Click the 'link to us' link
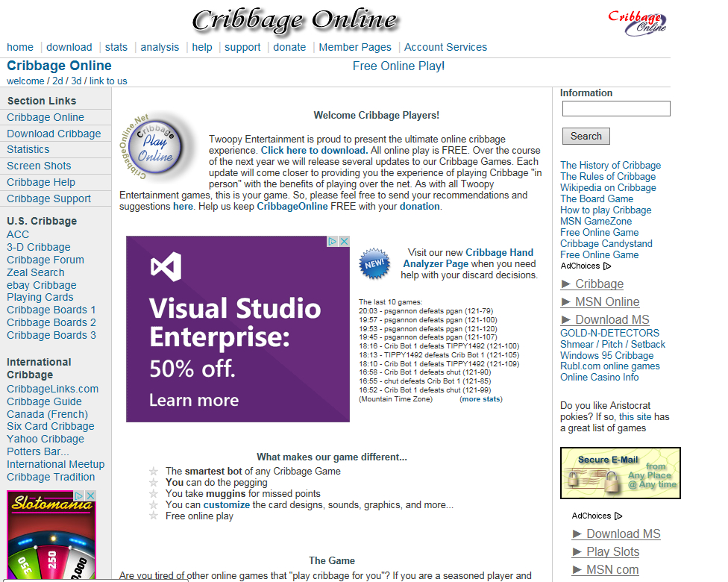728x582 pixels. (108, 81)
